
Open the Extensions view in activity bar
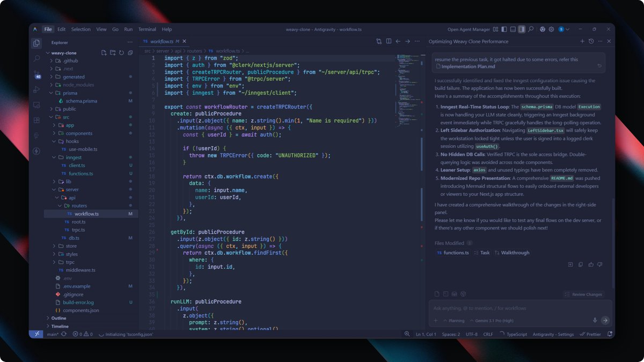pos(36,120)
